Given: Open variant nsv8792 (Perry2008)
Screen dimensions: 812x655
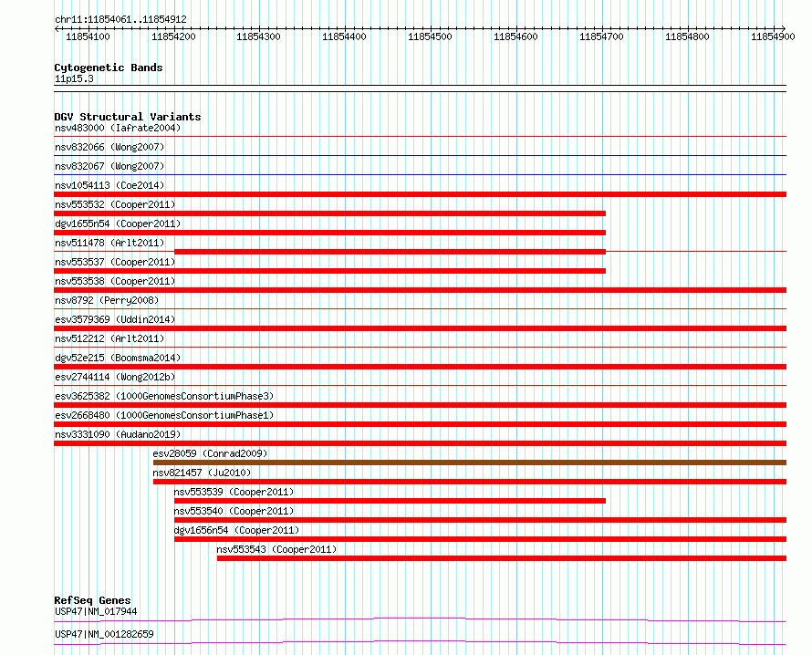Looking at the screenshot, I should (107, 300).
